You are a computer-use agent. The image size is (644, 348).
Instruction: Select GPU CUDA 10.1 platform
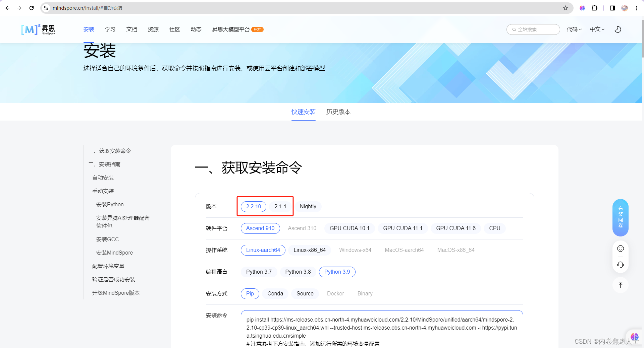click(x=350, y=228)
